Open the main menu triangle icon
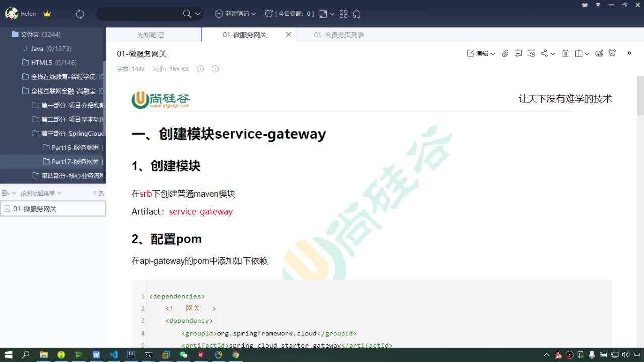This screenshot has height=362, width=644. (598, 5)
